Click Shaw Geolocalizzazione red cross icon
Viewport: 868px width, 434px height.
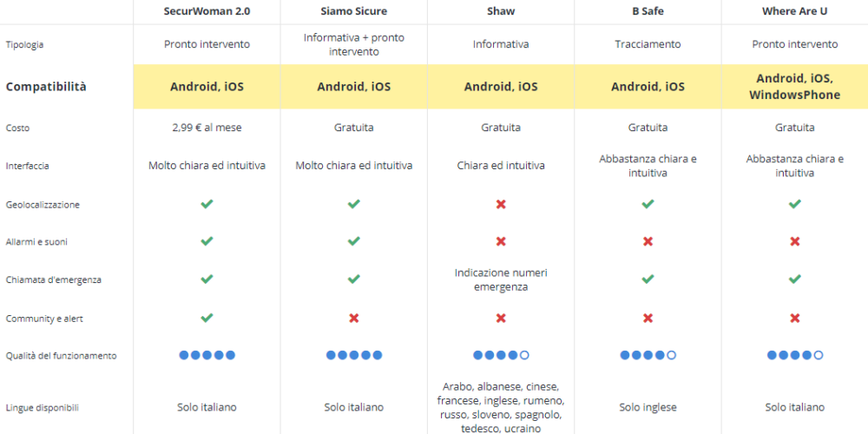(x=501, y=204)
